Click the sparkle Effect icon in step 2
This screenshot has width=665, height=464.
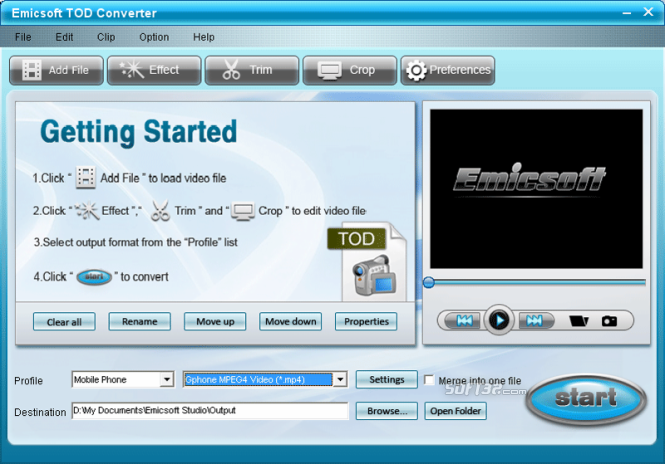pyautogui.click(x=87, y=210)
